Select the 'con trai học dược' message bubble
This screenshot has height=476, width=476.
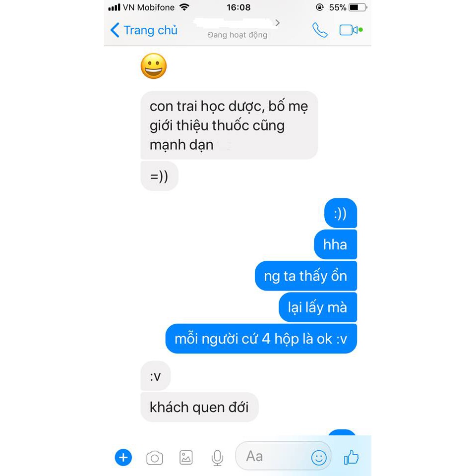[x=229, y=125]
